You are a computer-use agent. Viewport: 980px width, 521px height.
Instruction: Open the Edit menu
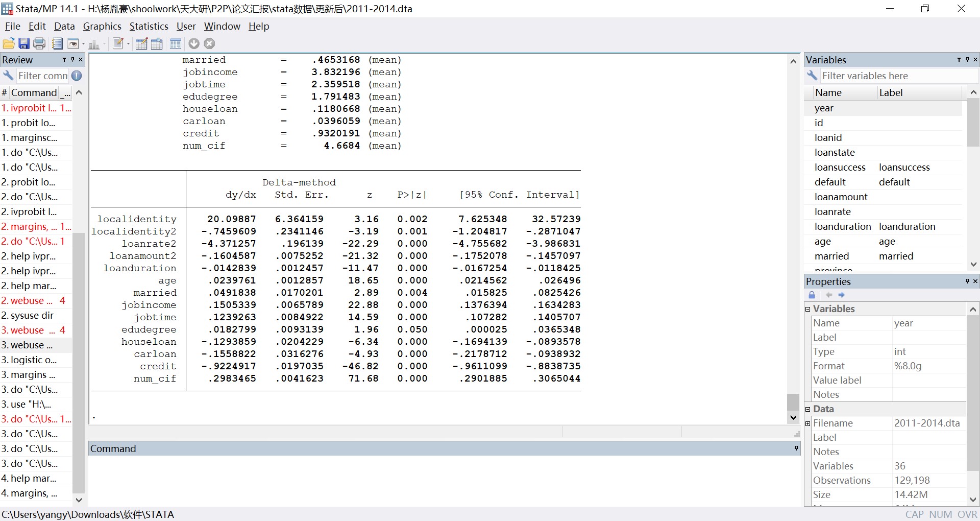tap(37, 26)
